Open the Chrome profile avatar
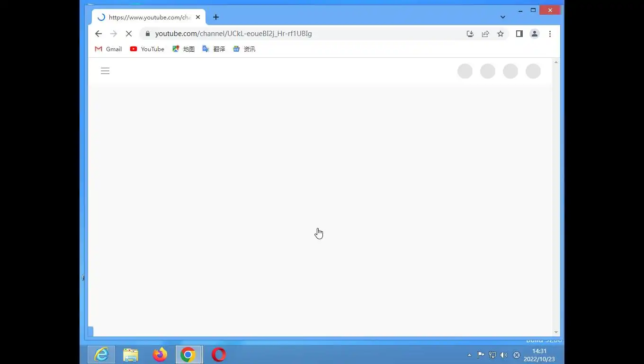The width and height of the screenshot is (644, 364). [535, 34]
